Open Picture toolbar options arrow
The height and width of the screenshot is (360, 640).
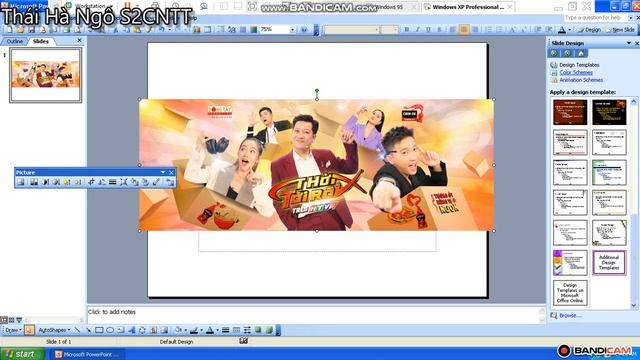[163, 173]
